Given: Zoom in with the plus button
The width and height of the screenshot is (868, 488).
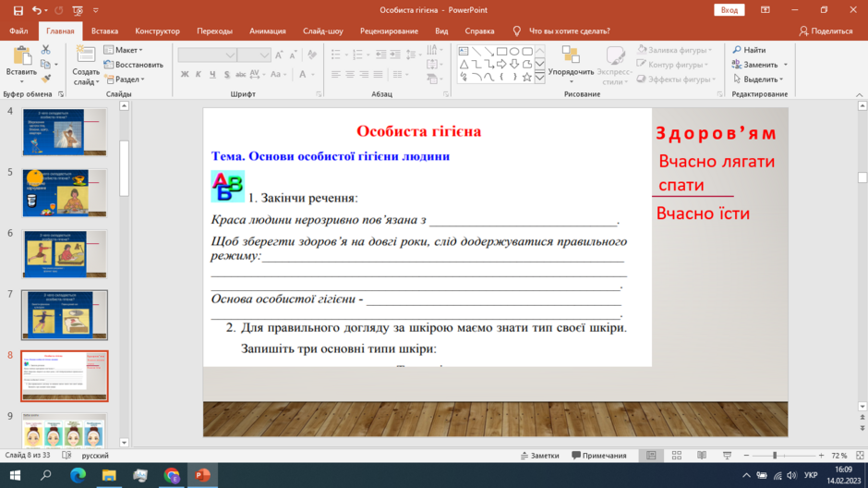Looking at the screenshot, I should (x=822, y=456).
